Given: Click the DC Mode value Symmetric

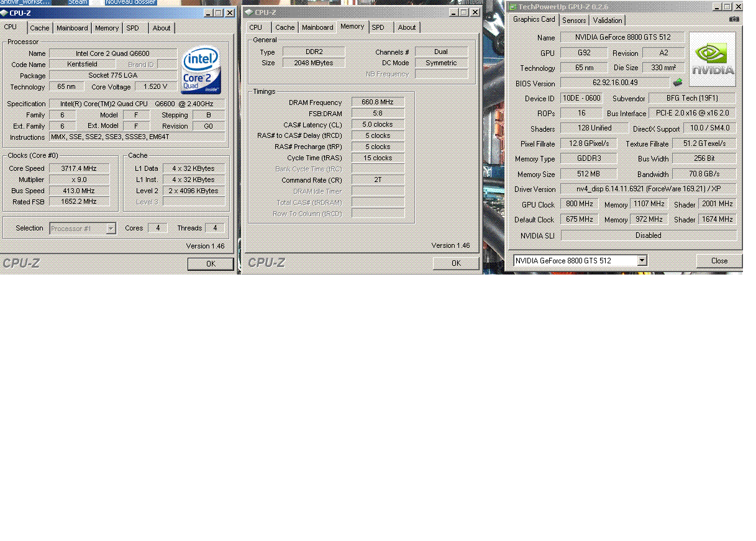Looking at the screenshot, I should tap(441, 63).
